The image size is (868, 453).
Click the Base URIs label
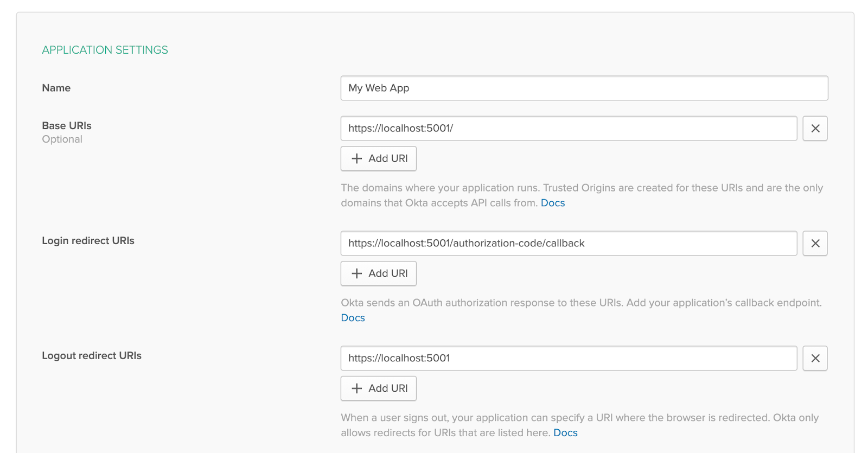point(67,126)
